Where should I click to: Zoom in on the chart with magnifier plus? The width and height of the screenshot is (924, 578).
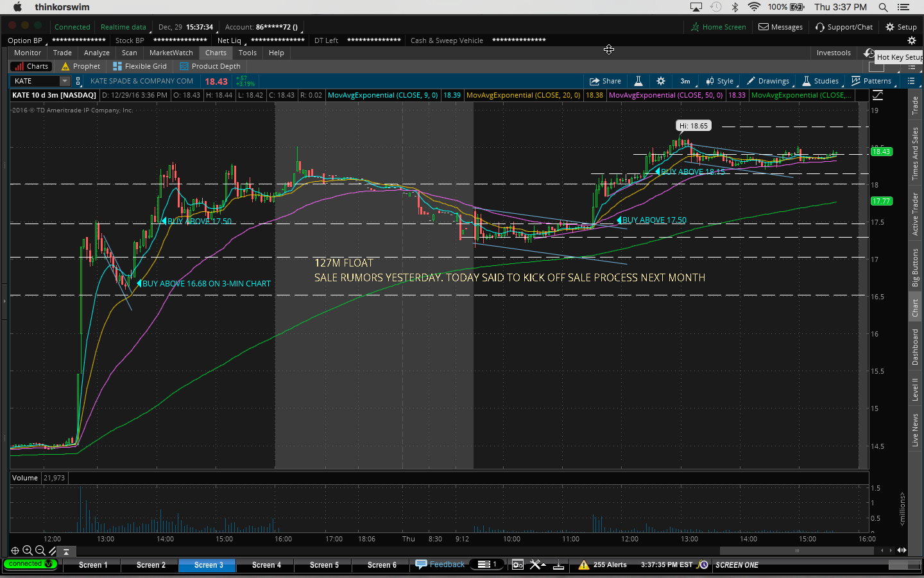point(28,550)
